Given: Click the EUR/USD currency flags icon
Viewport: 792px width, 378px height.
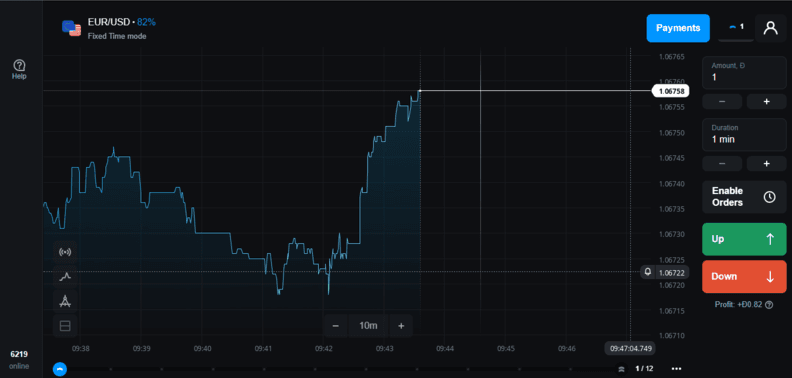Looking at the screenshot, I should (x=71, y=28).
